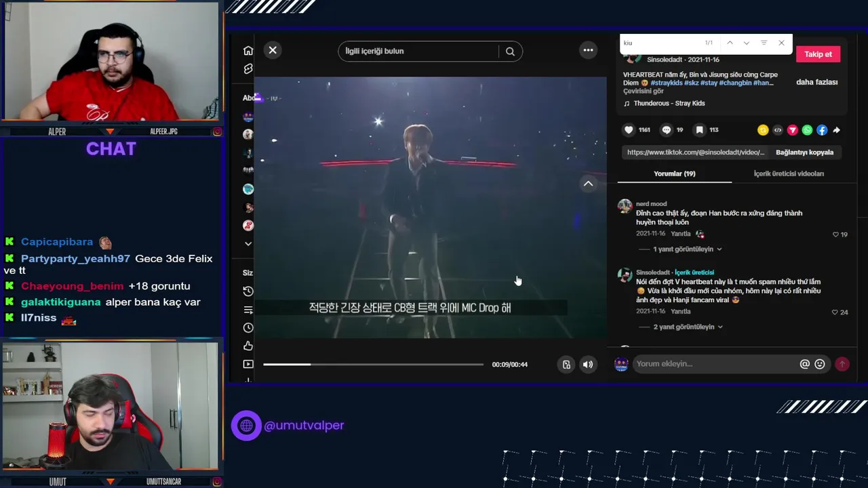Insert mention with @ icon
Screen dimensions: 868x488
click(804, 364)
